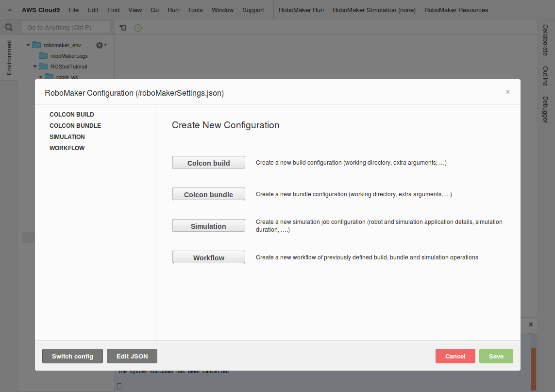Collapse the top menu bar with the arrow icon
The height and width of the screenshot is (392, 555).
pos(10,10)
